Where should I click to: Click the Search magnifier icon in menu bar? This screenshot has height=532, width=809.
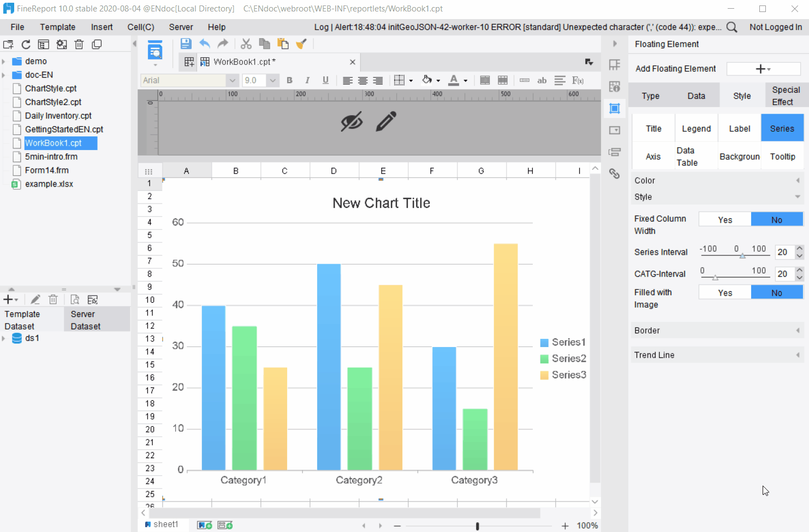[x=732, y=27]
